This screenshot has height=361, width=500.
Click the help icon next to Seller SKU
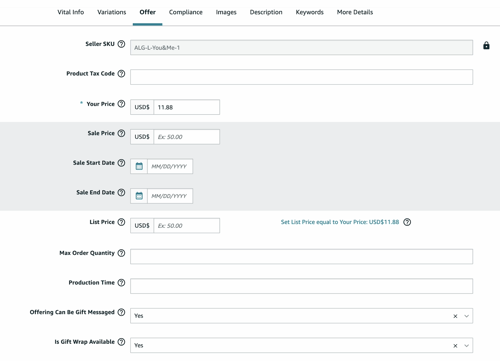121,44
